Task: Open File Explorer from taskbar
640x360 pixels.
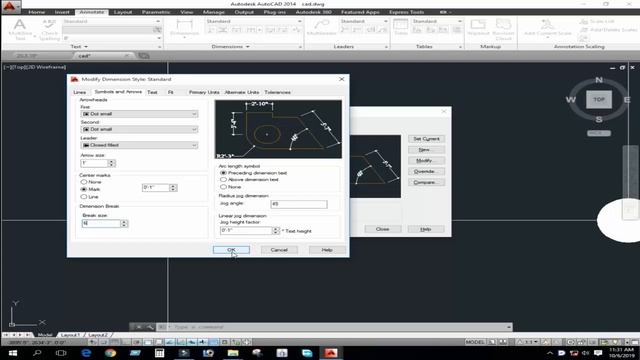Action: pos(233,353)
